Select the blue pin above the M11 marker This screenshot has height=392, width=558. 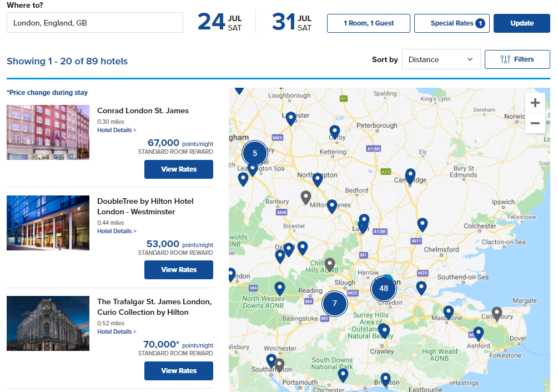pos(423,225)
